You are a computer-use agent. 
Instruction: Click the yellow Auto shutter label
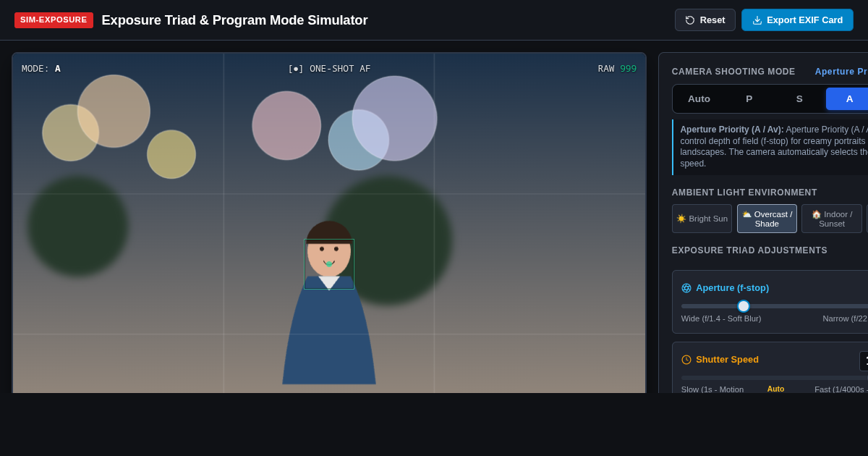pos(775,389)
